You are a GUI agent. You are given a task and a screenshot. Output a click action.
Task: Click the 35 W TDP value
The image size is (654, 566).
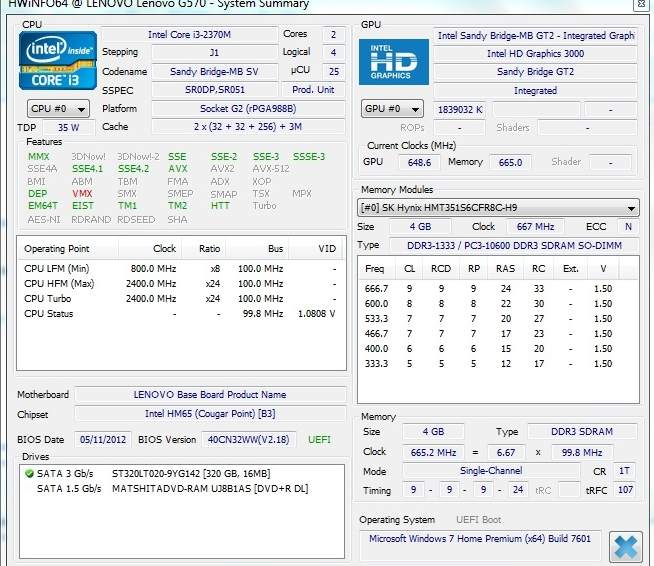[68, 128]
